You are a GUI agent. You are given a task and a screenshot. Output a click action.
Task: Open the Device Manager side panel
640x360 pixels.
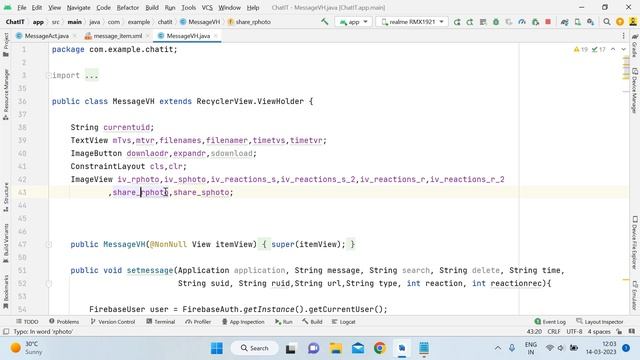[x=634, y=91]
